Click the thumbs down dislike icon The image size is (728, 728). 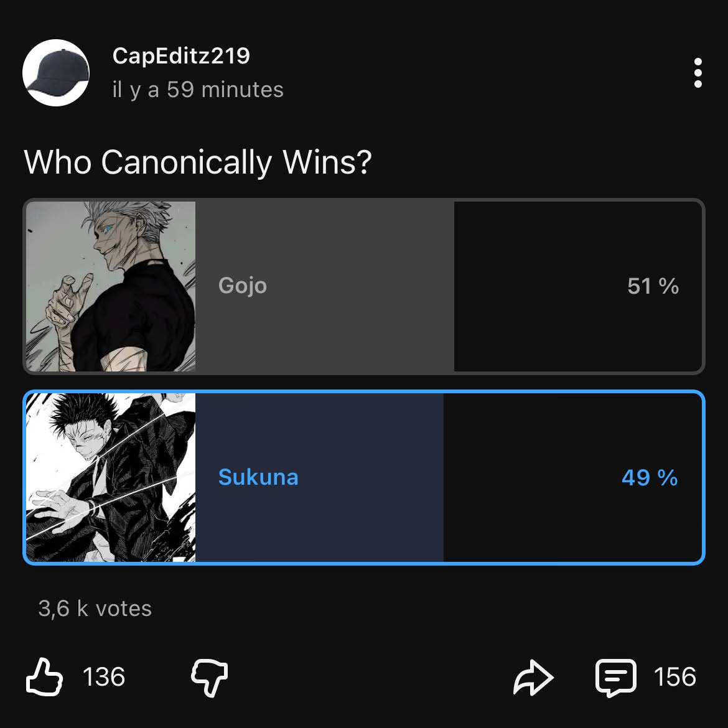point(209,678)
